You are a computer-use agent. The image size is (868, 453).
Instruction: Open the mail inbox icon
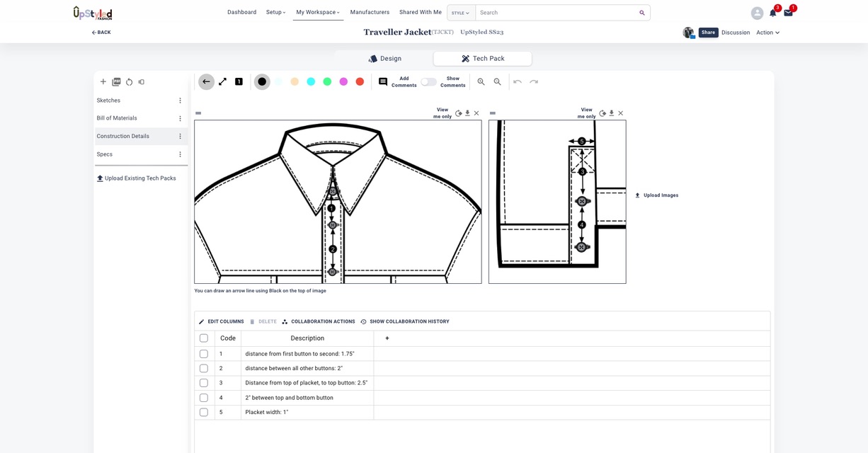click(x=788, y=13)
